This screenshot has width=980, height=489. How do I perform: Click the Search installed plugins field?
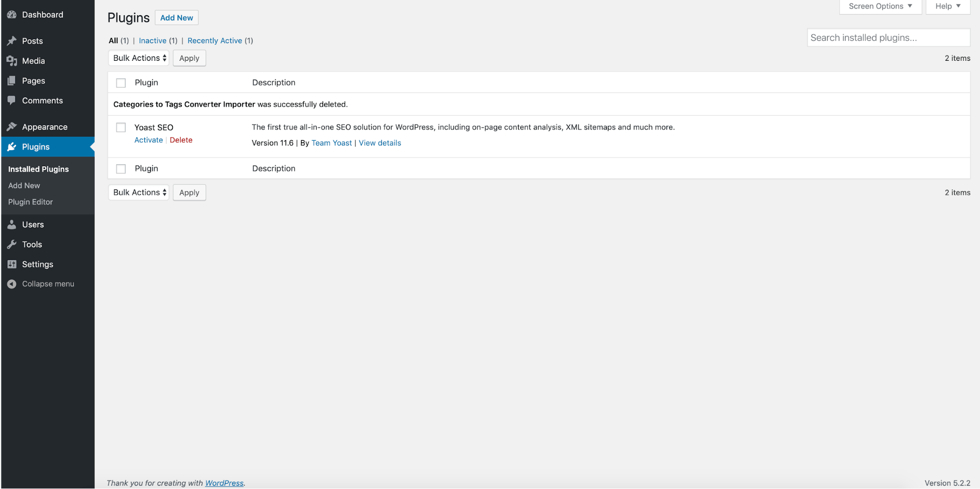[x=888, y=38]
